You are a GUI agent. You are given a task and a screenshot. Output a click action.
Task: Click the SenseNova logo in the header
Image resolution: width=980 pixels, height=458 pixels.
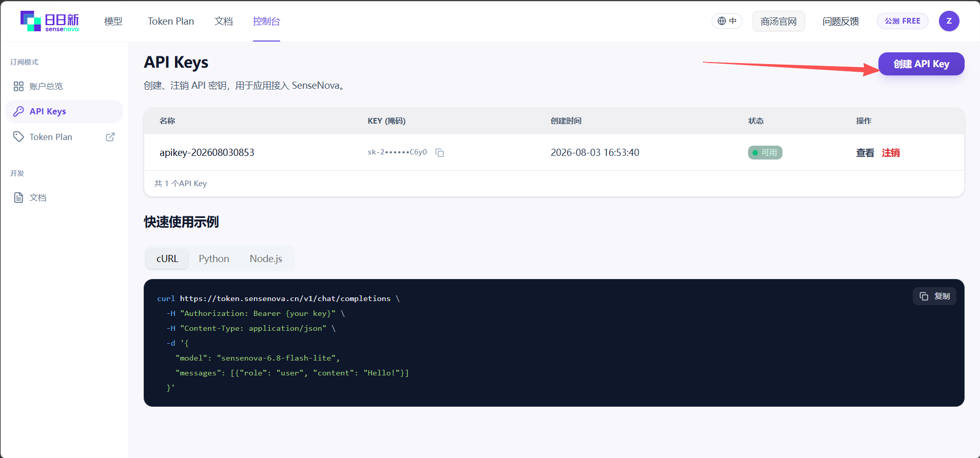tap(50, 21)
